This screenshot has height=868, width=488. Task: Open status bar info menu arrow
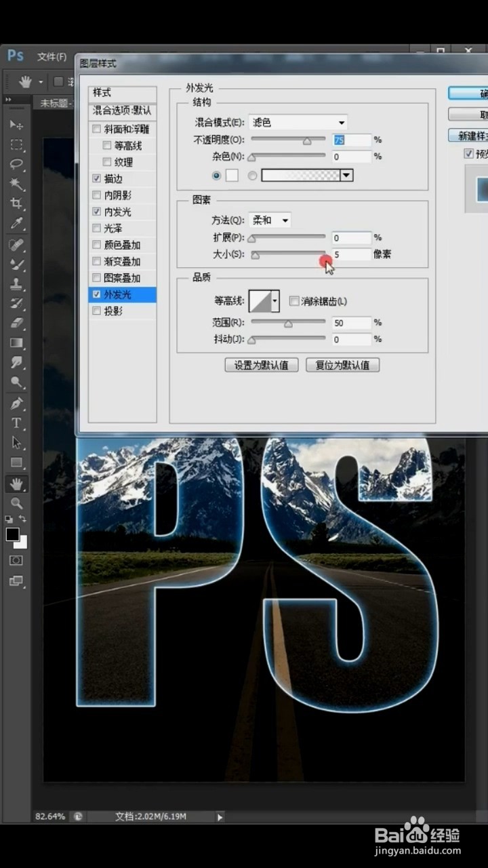click(220, 817)
